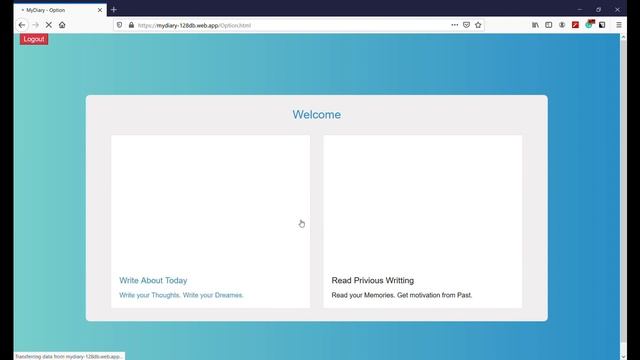Save page to Pocket icon
Screen dimensions: 640x360
[x=467, y=25]
